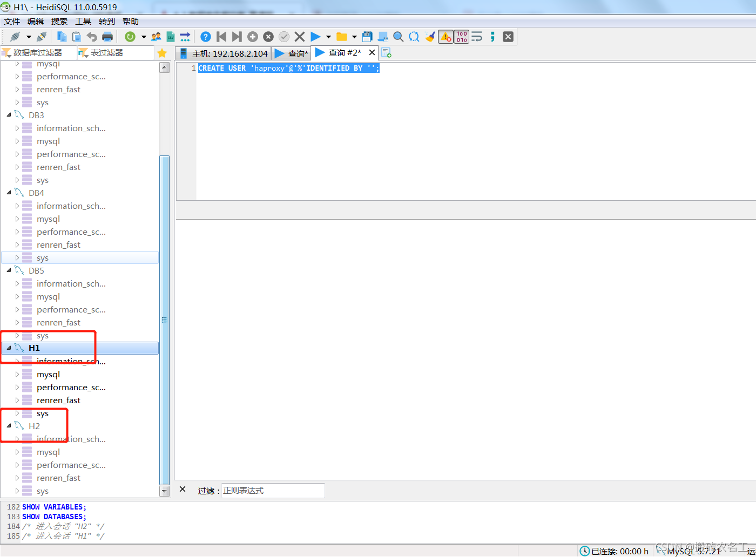
Task: Expand mysql database under DB3
Action: click(x=17, y=141)
